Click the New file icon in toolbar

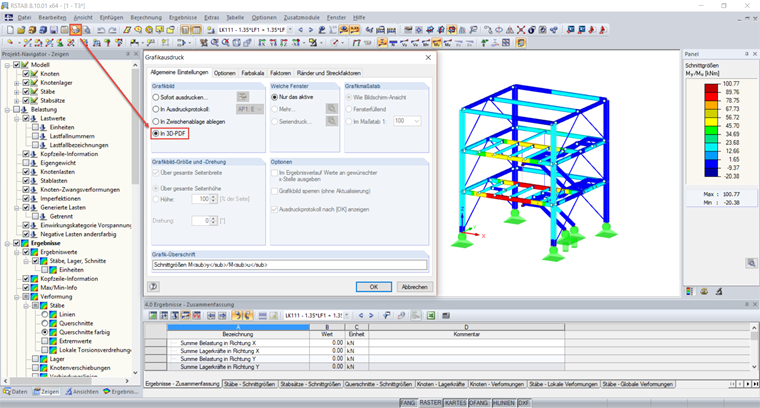tap(10, 30)
